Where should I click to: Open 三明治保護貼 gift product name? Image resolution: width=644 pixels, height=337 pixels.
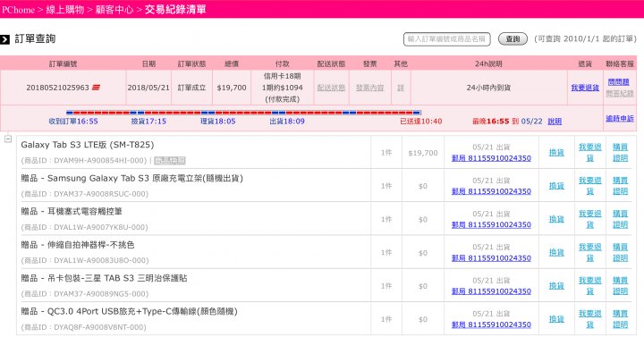(x=104, y=278)
